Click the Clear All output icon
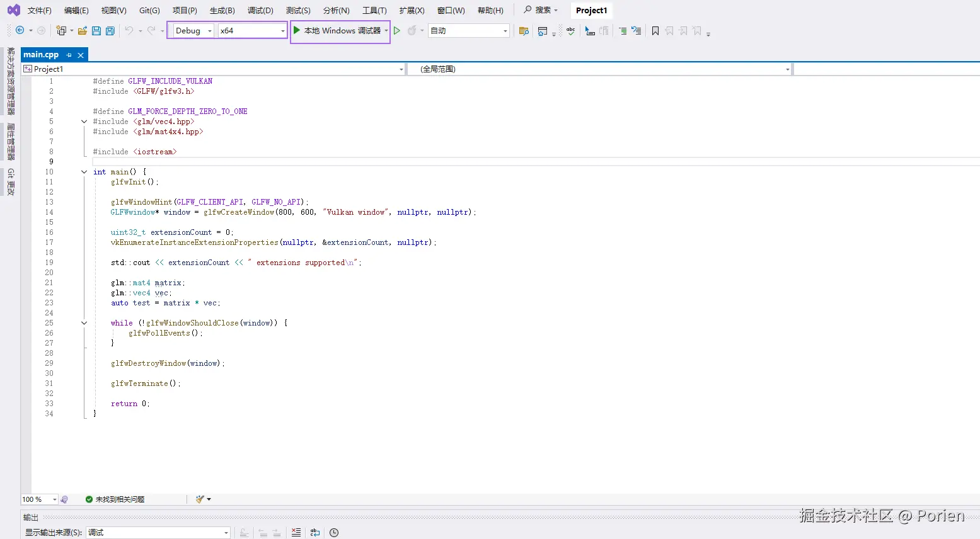This screenshot has height=539, width=980. tap(296, 533)
